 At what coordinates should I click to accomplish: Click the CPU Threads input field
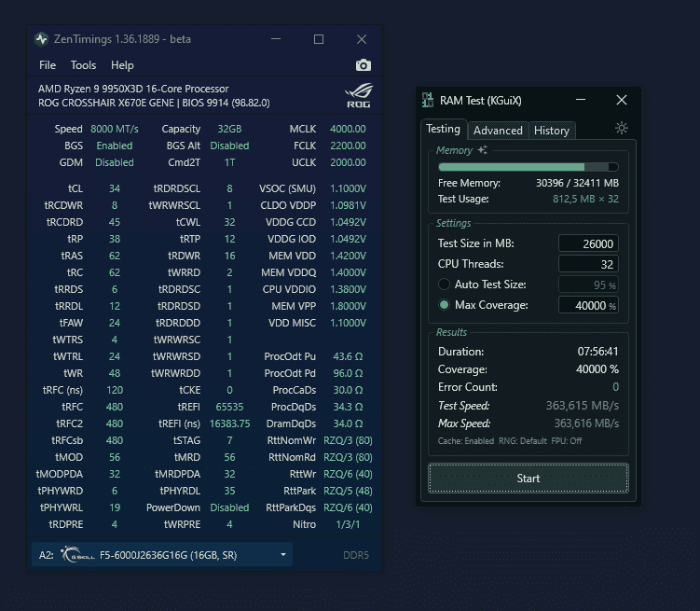[x=588, y=264]
